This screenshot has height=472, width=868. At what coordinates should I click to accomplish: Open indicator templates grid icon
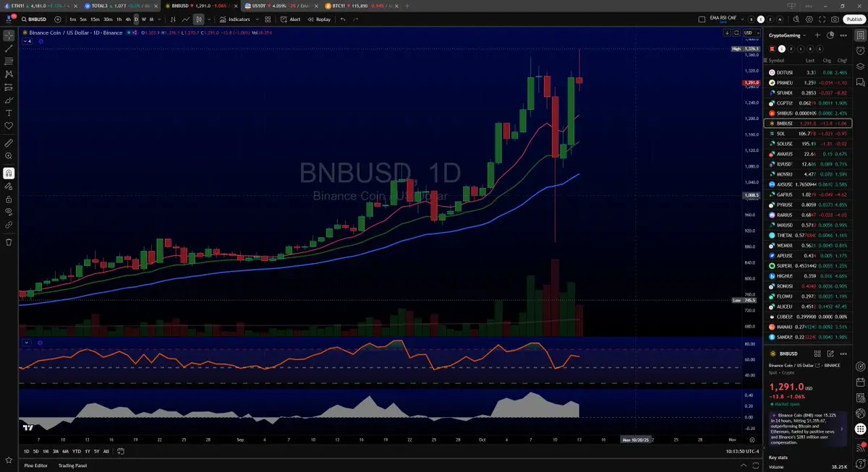click(x=268, y=20)
